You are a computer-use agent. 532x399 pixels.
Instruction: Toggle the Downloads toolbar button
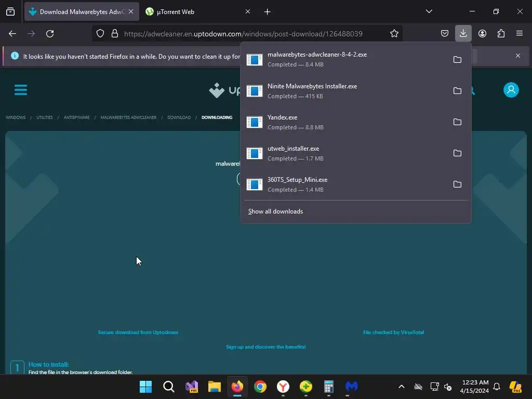tap(463, 34)
